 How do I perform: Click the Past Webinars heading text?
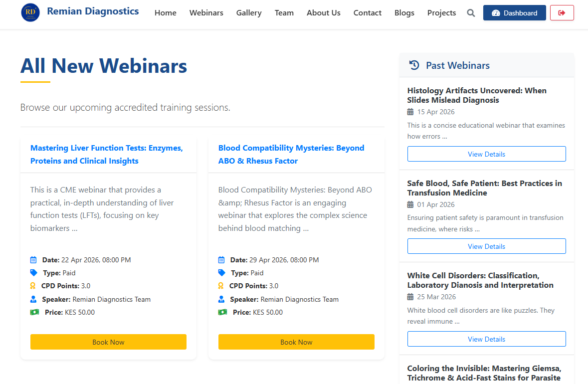point(457,65)
